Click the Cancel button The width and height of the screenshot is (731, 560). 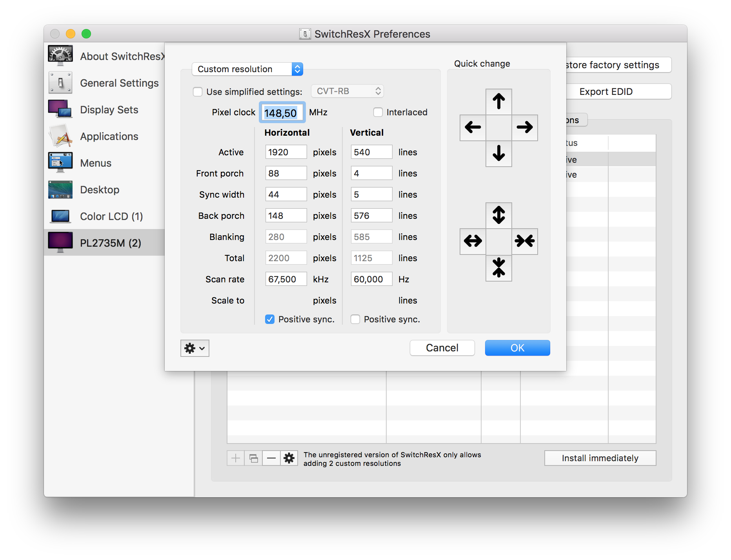click(442, 348)
